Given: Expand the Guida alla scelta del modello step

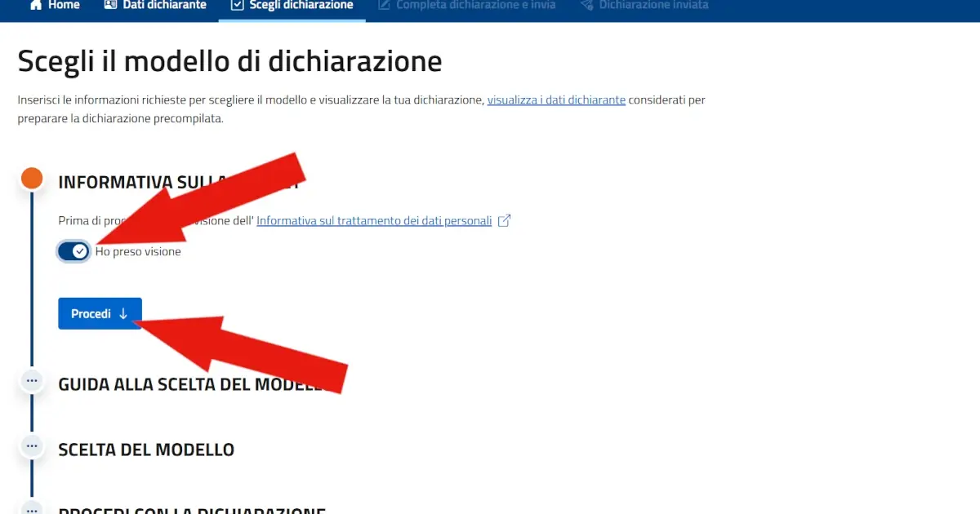Looking at the screenshot, I should 32,380.
